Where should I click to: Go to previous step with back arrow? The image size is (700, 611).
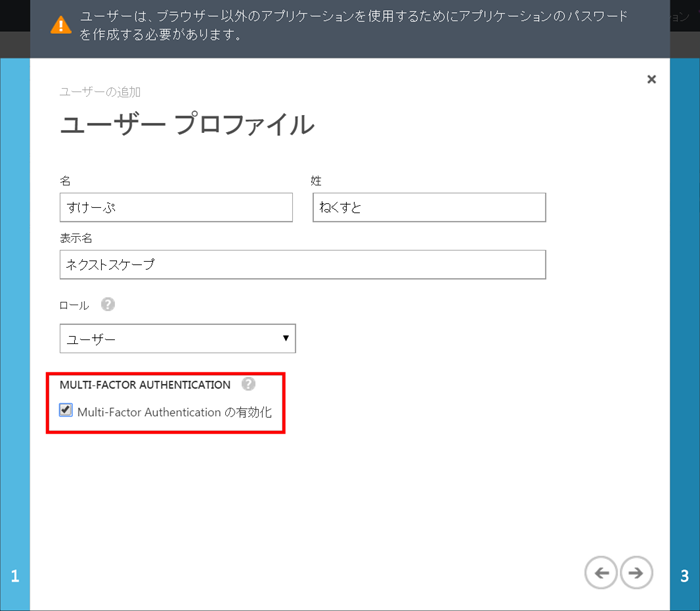(601, 573)
